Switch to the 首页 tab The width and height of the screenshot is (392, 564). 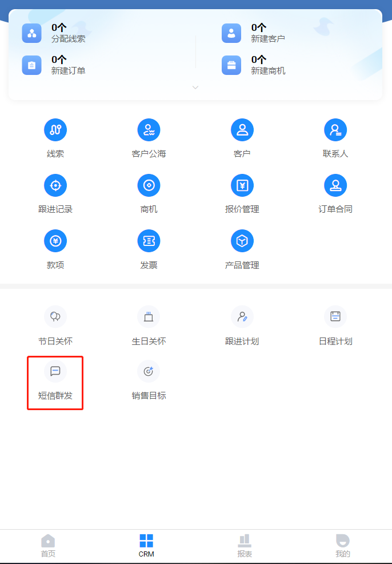point(48,546)
